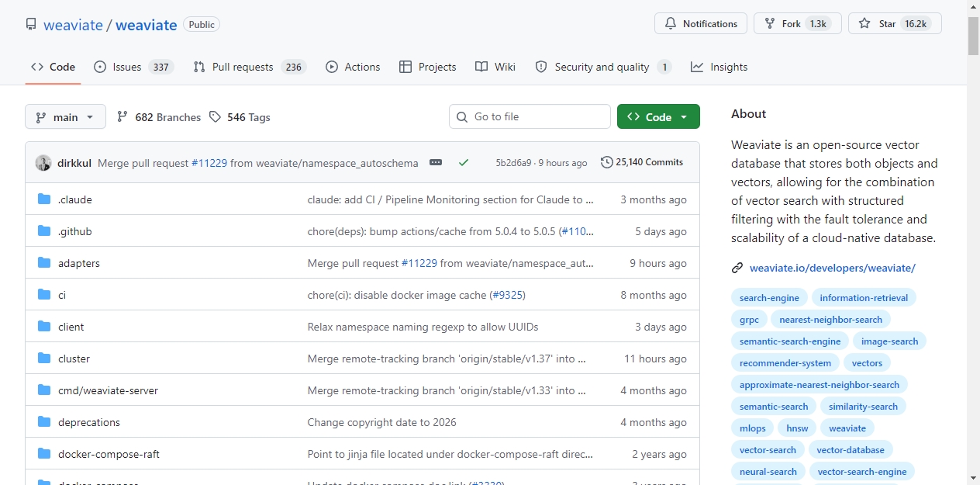Open pull request #11229 in latest commit

tap(209, 163)
